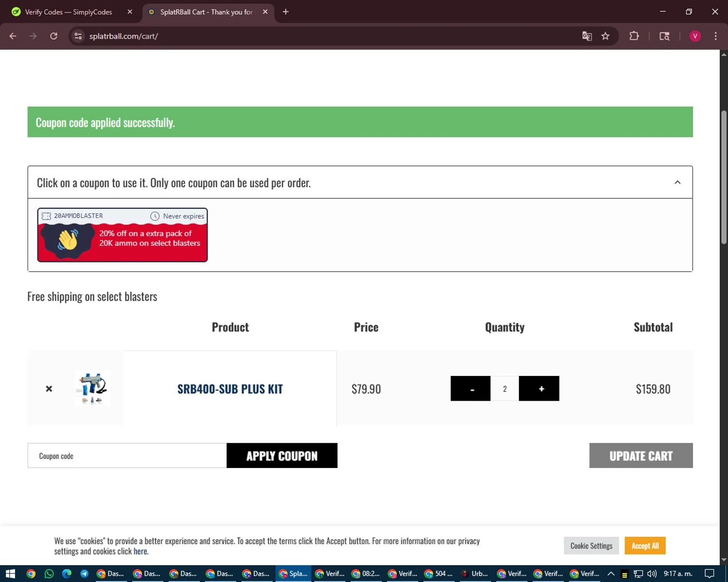The image size is (728, 582).
Task: Open a new browser tab
Action: click(286, 12)
